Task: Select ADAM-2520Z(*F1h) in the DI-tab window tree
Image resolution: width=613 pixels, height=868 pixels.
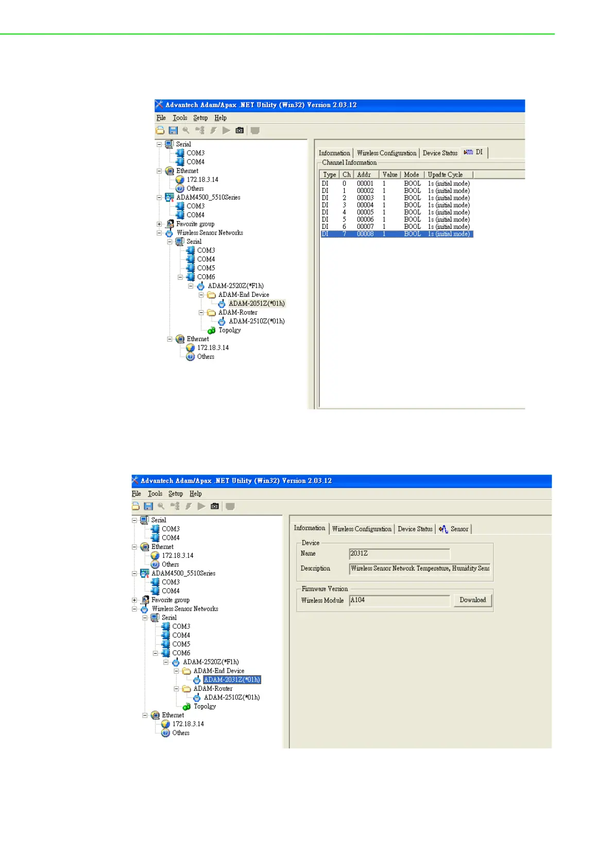Action: (235, 286)
